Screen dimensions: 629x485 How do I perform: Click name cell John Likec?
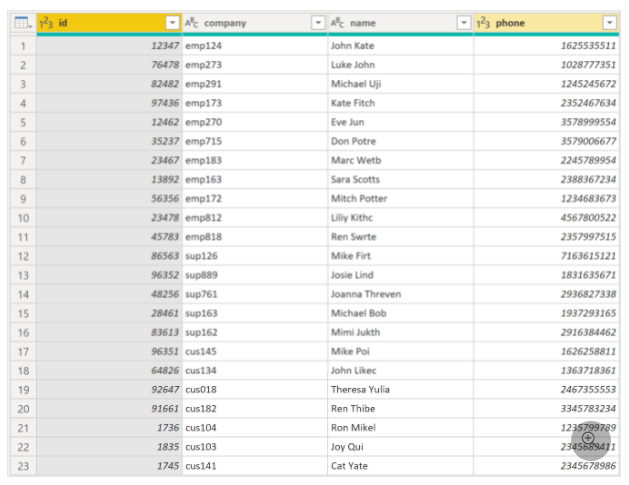[401, 371]
